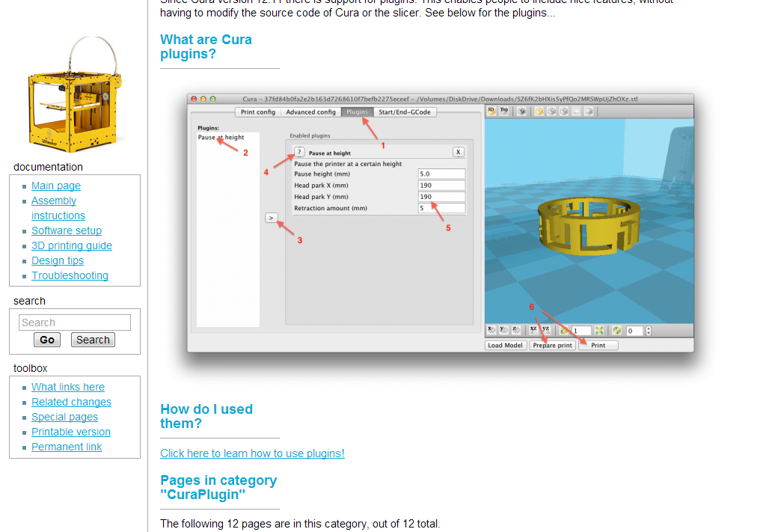Click the Pause height (mm) field
Viewport: 772px width, 532px height.
441,174
